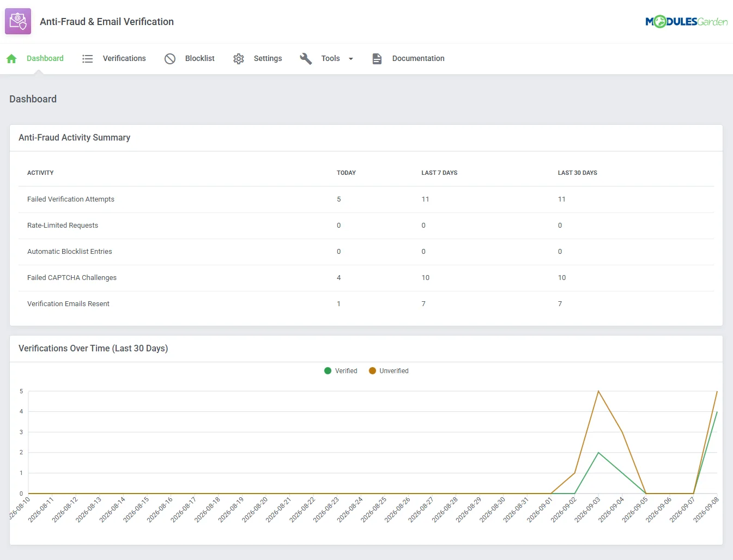The width and height of the screenshot is (733, 560).
Task: Click the Verifications Over Time chart heading
Action: (x=93, y=349)
